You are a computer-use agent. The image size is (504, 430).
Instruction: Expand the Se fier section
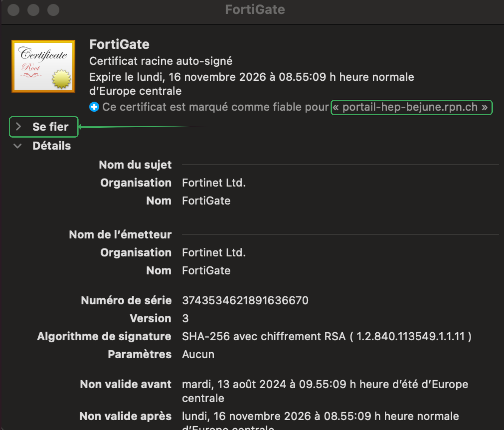[18, 127]
